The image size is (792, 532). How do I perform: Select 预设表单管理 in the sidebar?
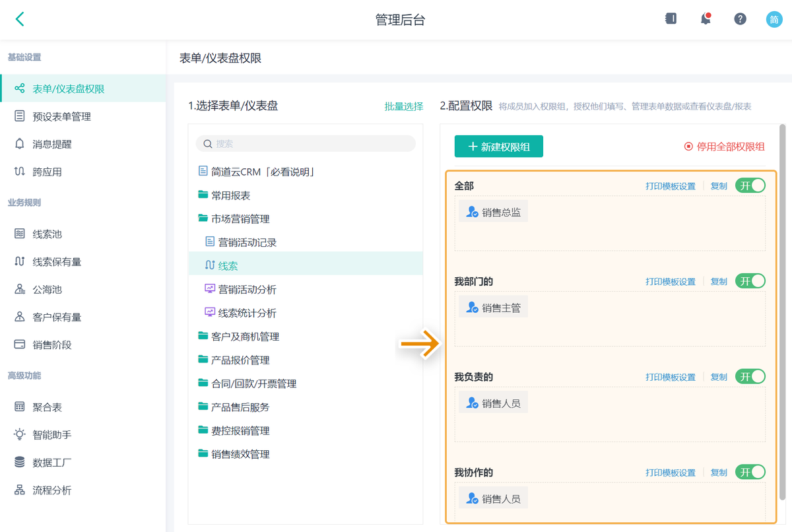61,117
